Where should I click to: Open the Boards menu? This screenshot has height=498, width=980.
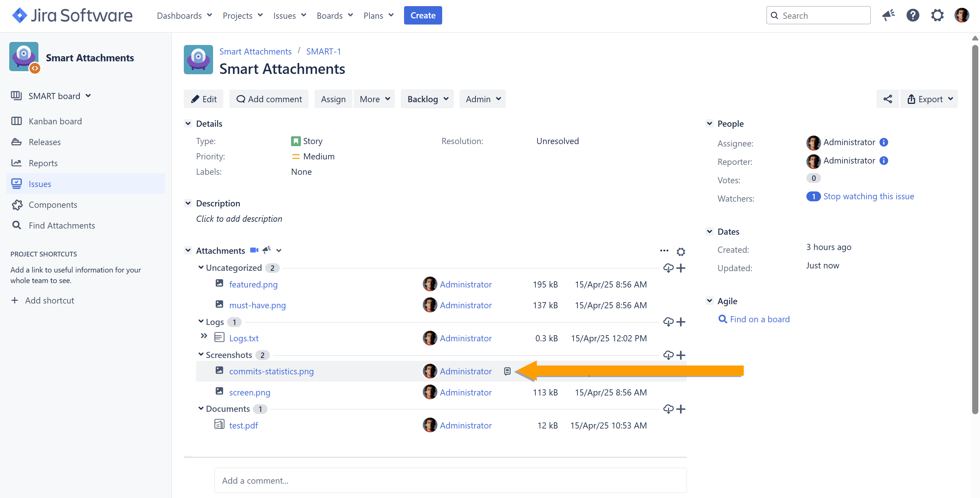[x=335, y=16]
